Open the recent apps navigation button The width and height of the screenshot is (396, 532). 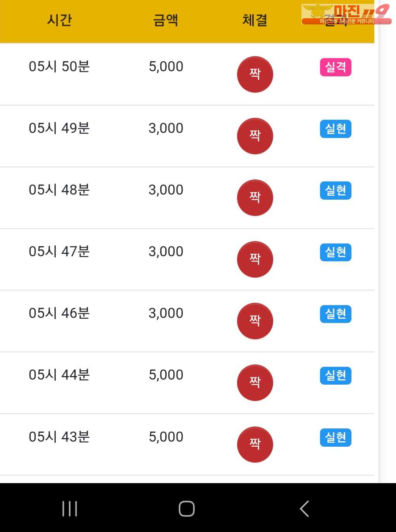(70, 508)
